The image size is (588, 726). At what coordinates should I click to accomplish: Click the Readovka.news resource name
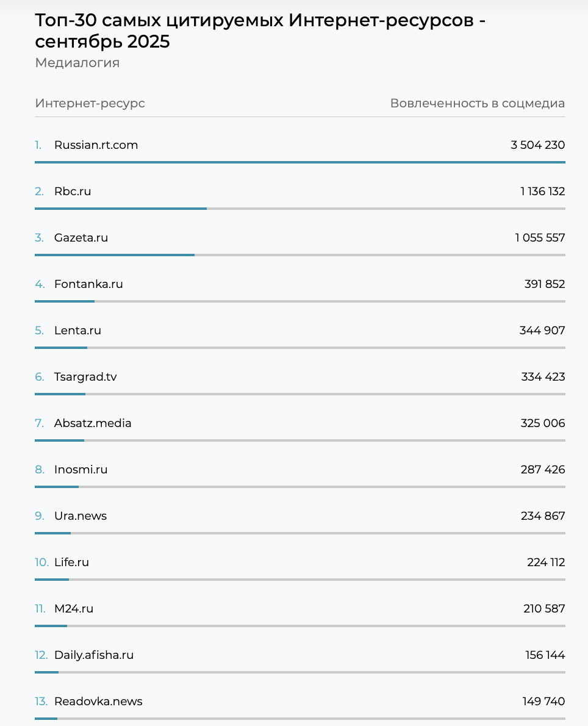pyautogui.click(x=98, y=702)
